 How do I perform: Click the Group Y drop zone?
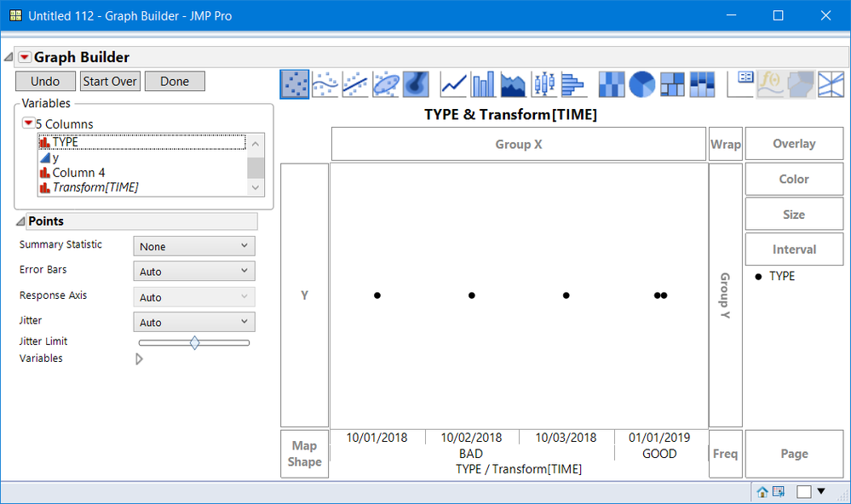click(x=725, y=295)
